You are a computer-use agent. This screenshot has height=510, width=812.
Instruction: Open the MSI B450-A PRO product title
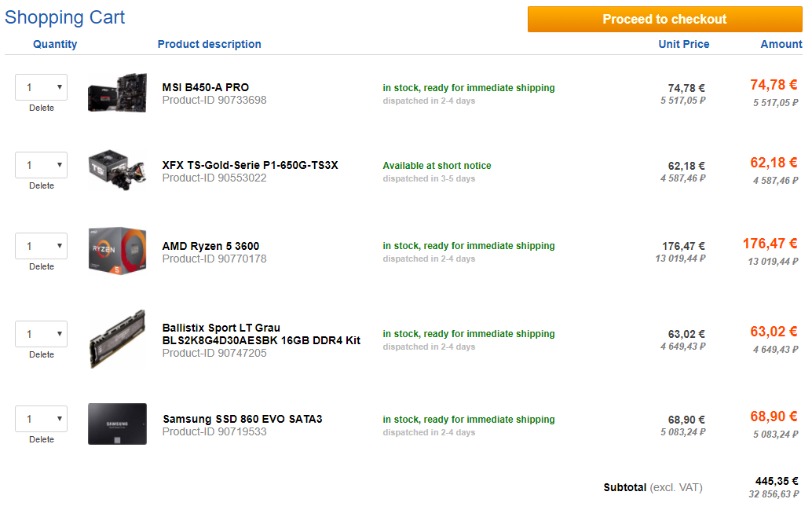pos(206,87)
